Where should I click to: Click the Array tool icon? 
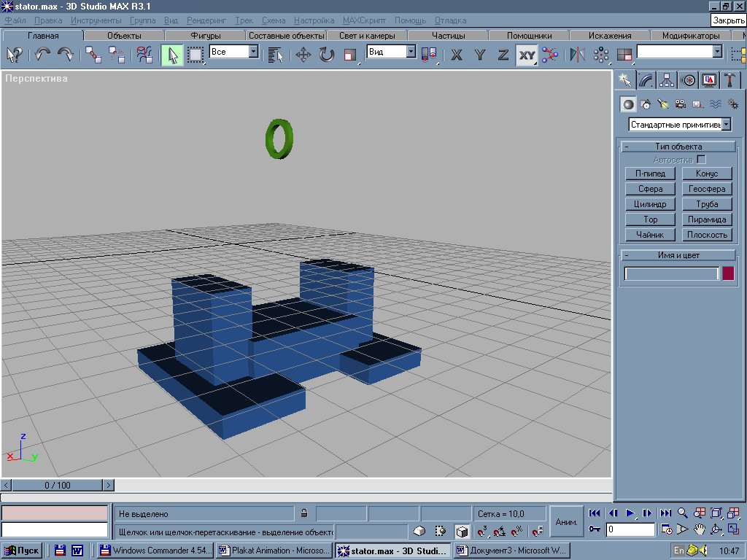(601, 54)
